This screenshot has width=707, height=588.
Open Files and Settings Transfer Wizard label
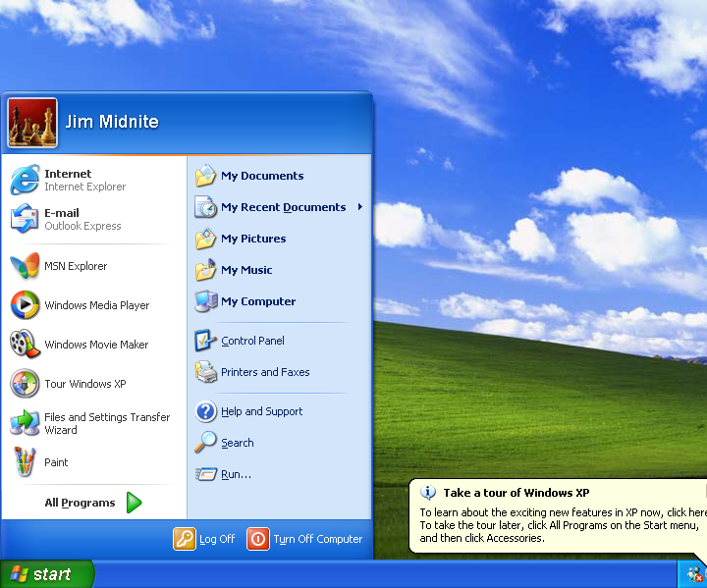[107, 423]
